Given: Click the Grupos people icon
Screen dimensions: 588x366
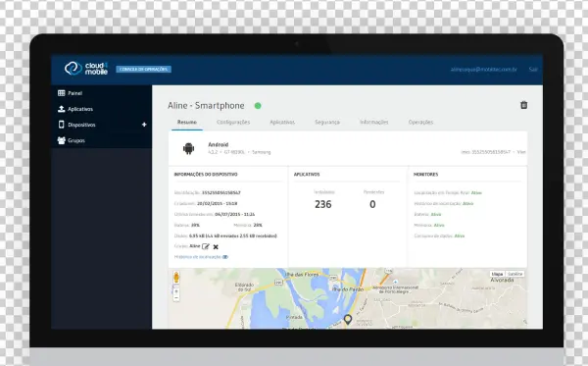Looking at the screenshot, I should click(62, 140).
